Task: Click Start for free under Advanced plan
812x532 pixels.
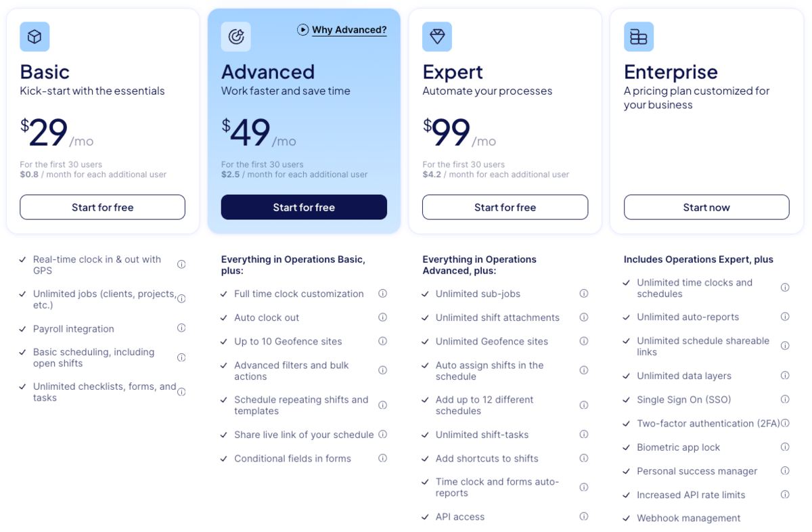Action: [303, 207]
